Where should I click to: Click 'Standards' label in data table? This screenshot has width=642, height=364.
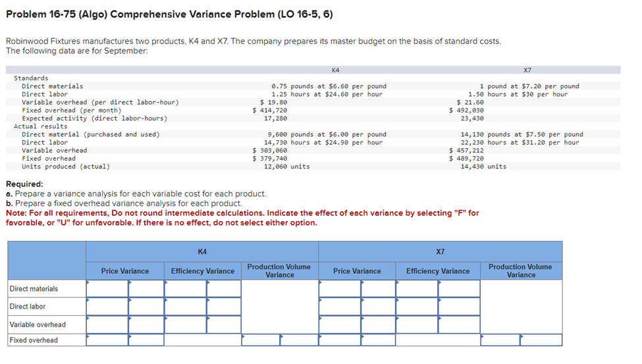[31, 78]
